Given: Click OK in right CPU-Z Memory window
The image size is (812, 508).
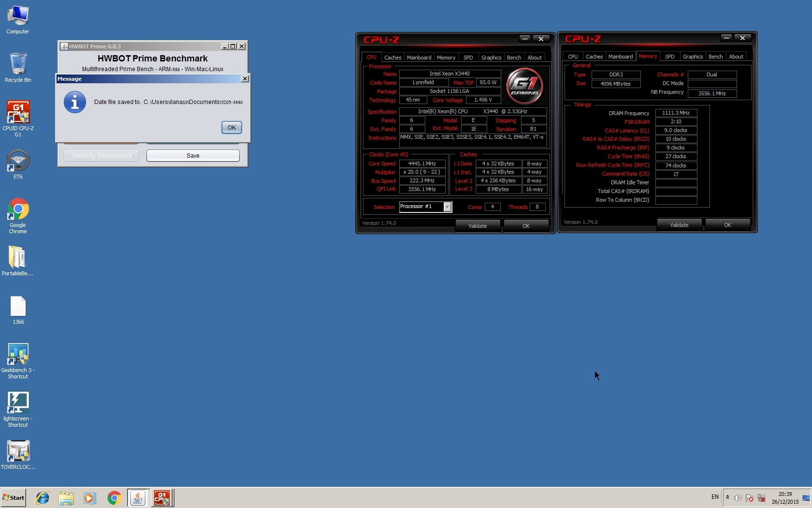Looking at the screenshot, I should [728, 225].
